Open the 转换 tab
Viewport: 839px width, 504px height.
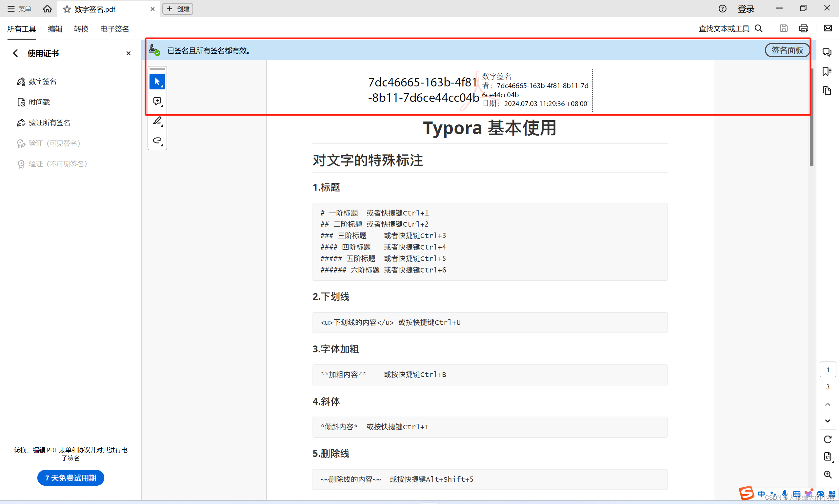(81, 29)
